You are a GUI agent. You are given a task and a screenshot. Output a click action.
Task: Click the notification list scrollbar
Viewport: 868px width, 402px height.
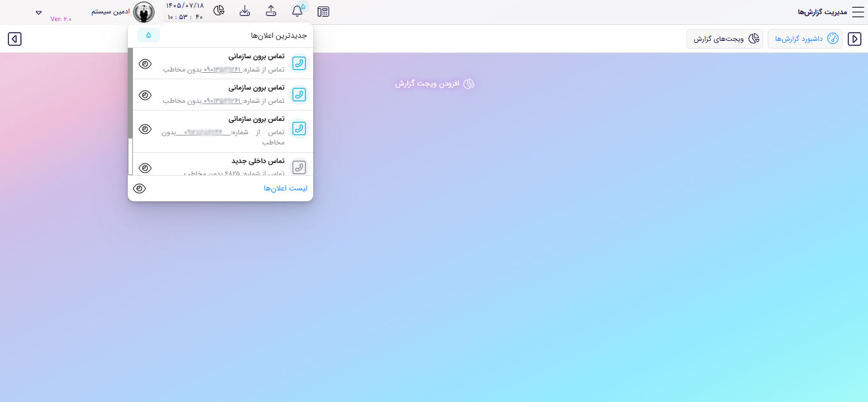tap(130, 93)
